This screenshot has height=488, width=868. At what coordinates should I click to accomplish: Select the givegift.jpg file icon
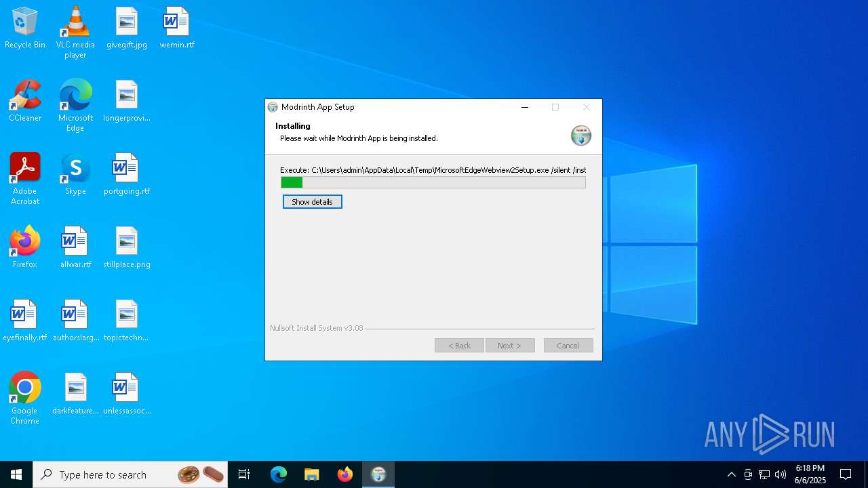click(x=127, y=28)
